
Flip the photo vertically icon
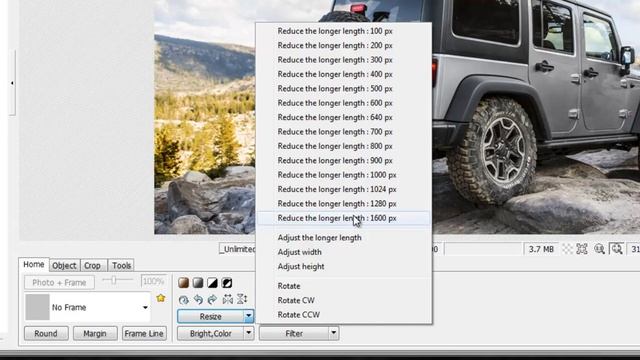click(x=242, y=299)
